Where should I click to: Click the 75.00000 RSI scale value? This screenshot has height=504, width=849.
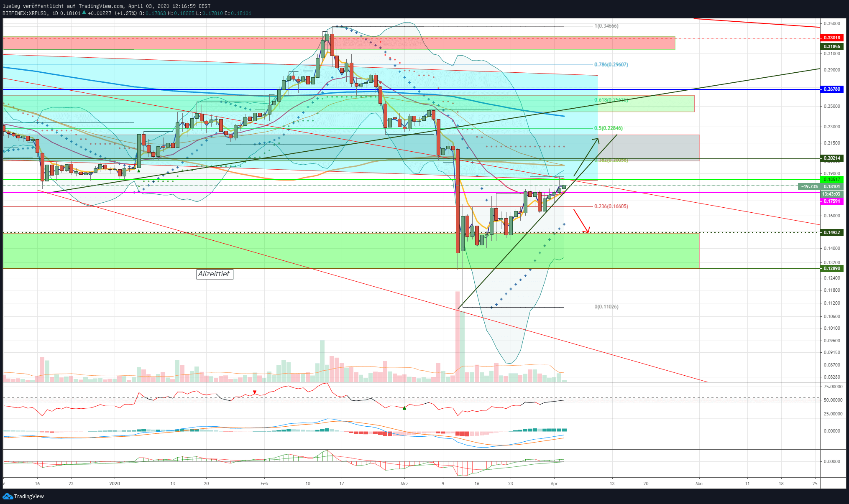click(833, 387)
